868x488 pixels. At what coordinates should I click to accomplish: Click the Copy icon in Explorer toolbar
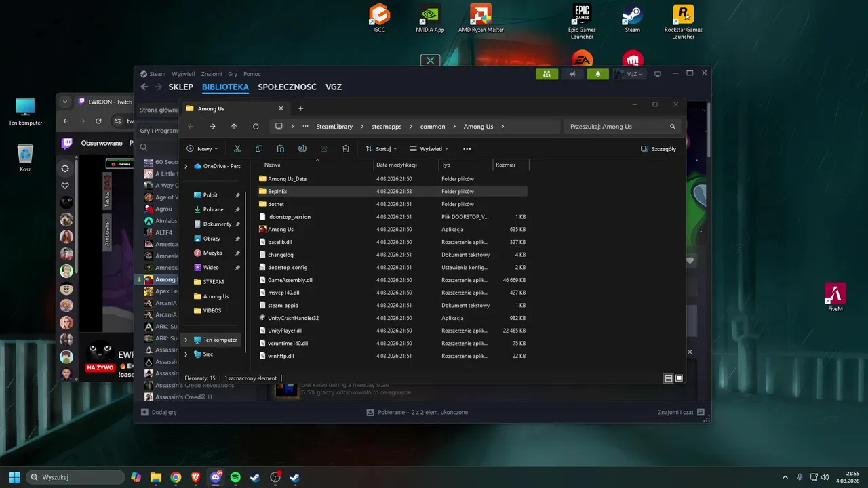[x=258, y=148]
